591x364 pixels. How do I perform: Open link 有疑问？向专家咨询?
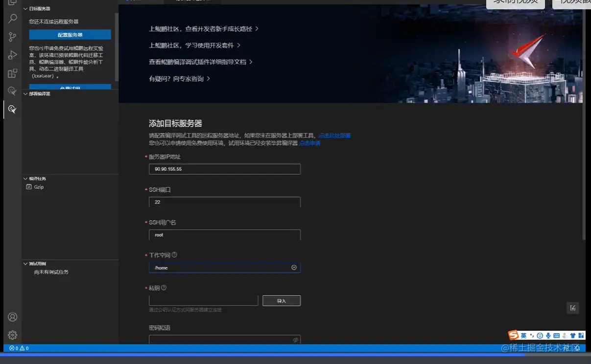pyautogui.click(x=180, y=79)
